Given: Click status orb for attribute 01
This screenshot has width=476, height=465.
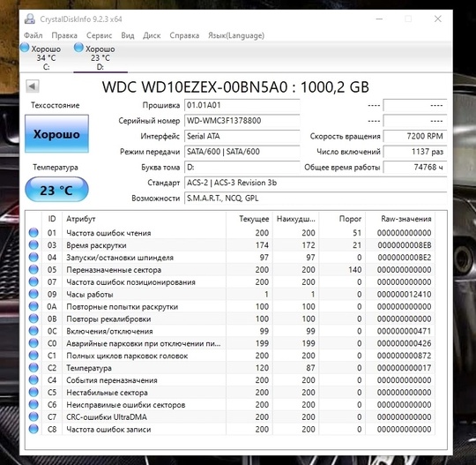Looking at the screenshot, I should (33, 233).
